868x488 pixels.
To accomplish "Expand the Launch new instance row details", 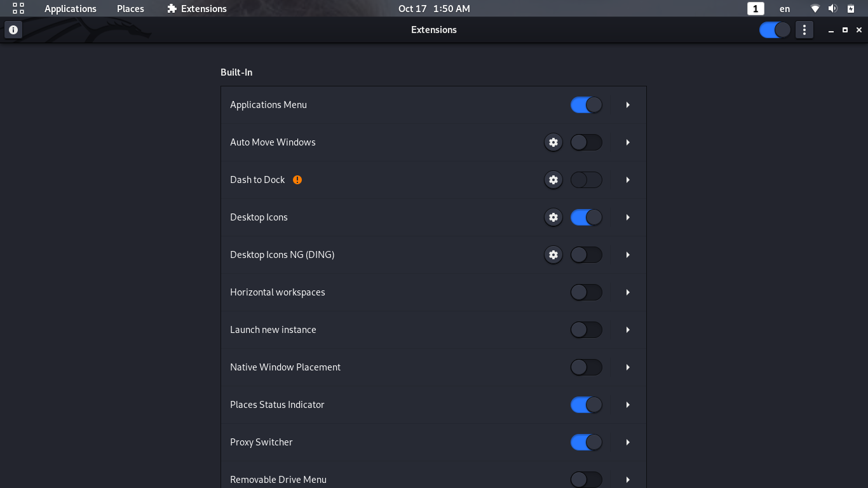I will pyautogui.click(x=628, y=330).
